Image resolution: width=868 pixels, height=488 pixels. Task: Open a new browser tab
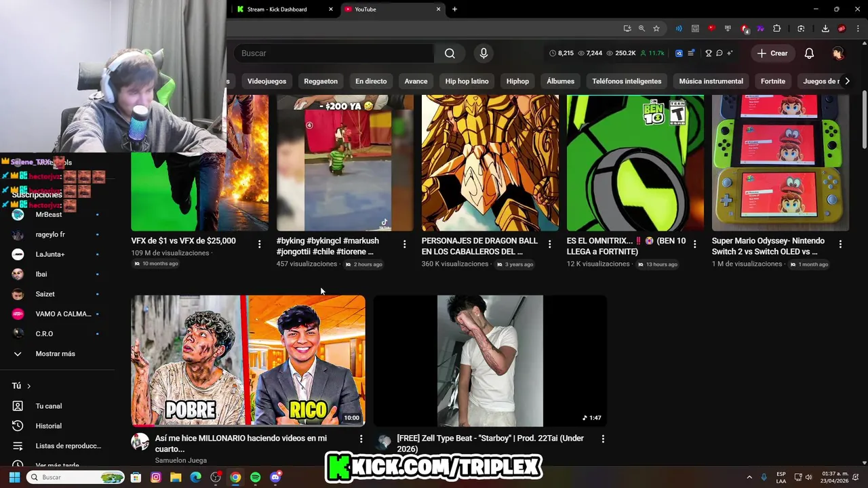pyautogui.click(x=454, y=9)
